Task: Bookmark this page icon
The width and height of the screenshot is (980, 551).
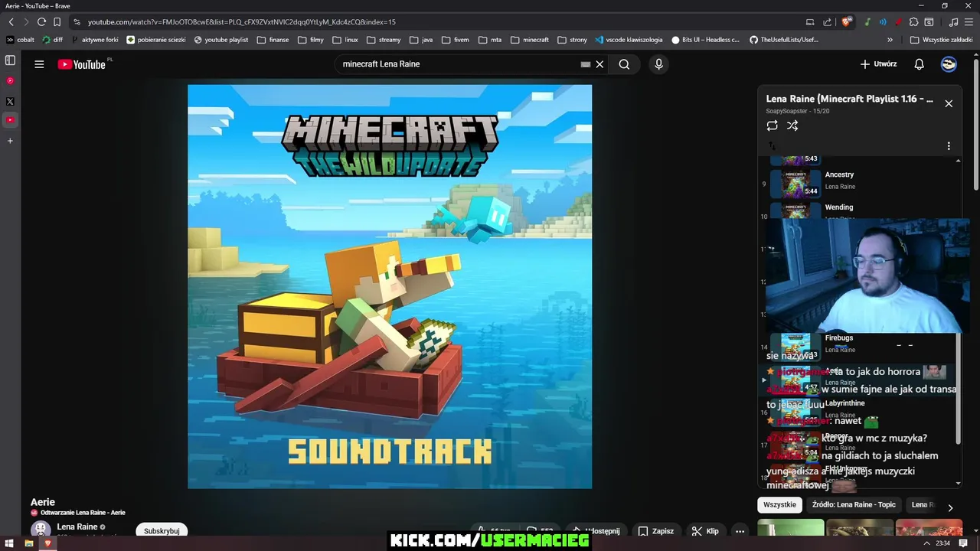Action: pyautogui.click(x=57, y=22)
